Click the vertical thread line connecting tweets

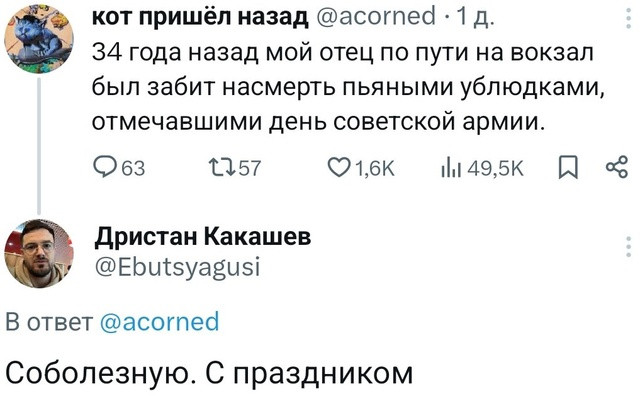(x=39, y=146)
